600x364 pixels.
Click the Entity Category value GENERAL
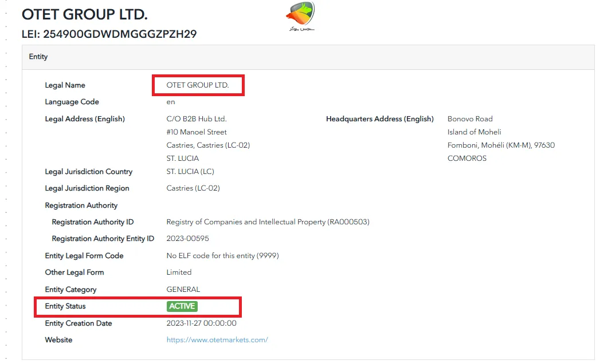(183, 290)
